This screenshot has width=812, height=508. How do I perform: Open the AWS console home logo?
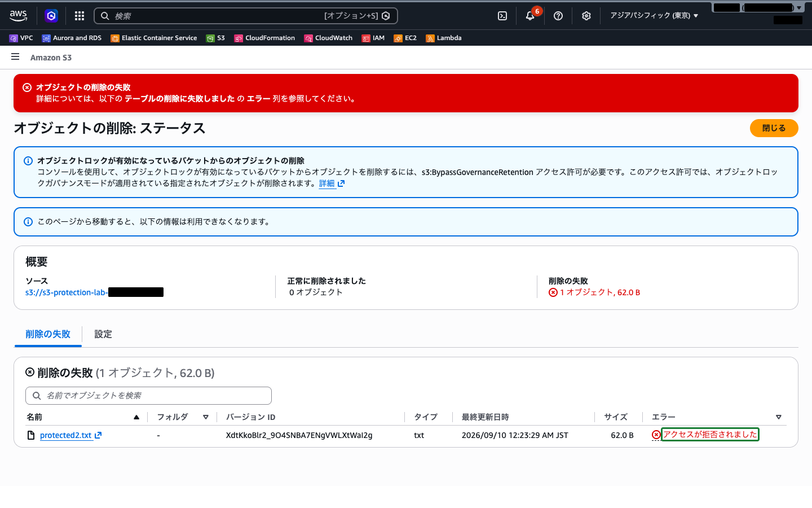coord(18,16)
